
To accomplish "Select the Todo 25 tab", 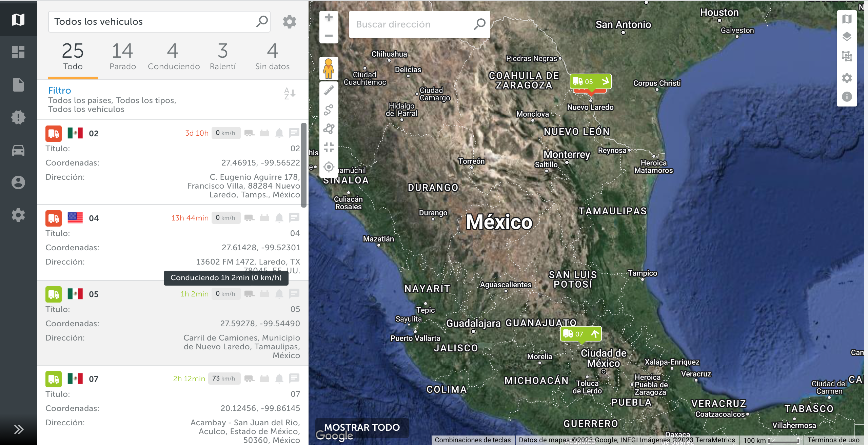I will pyautogui.click(x=73, y=57).
